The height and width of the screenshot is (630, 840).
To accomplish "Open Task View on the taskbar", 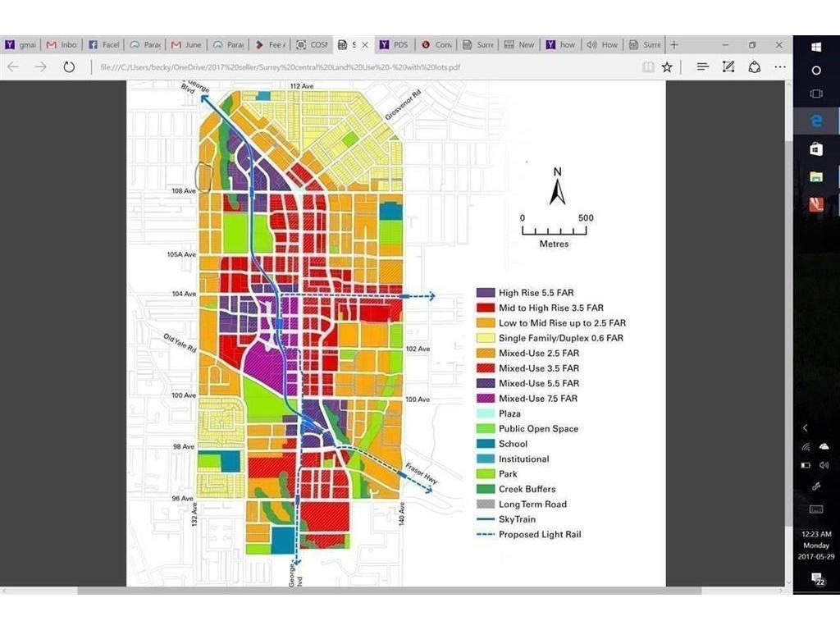I will tap(816, 94).
